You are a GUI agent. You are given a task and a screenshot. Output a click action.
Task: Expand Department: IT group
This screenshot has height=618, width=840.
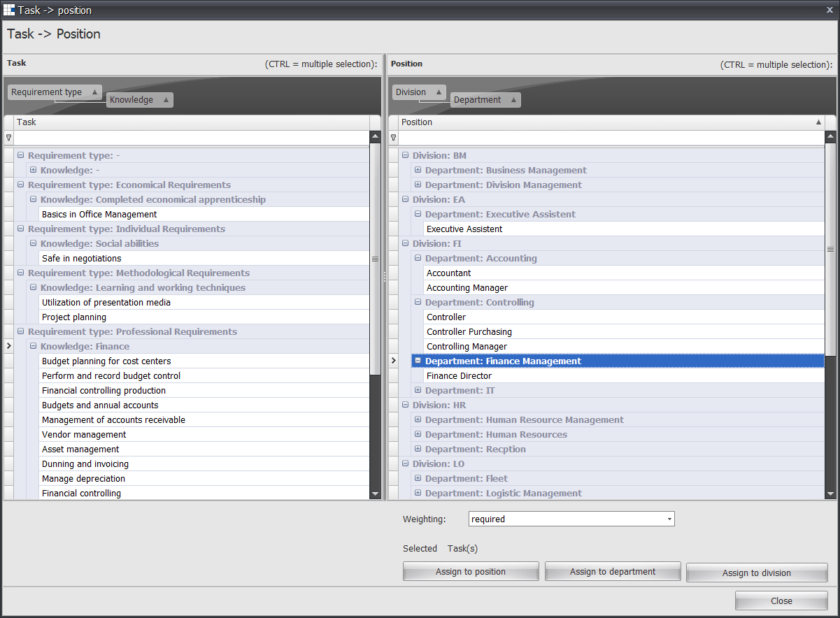coord(418,391)
